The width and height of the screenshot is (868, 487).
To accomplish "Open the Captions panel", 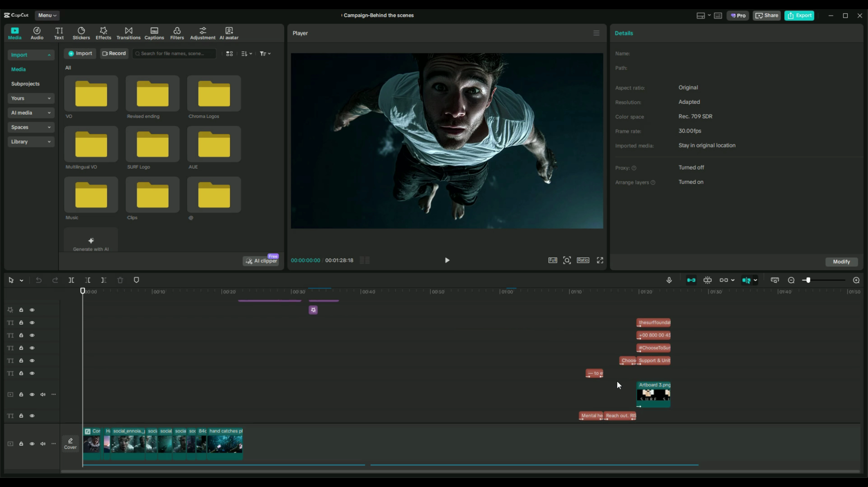I will pos(154,33).
